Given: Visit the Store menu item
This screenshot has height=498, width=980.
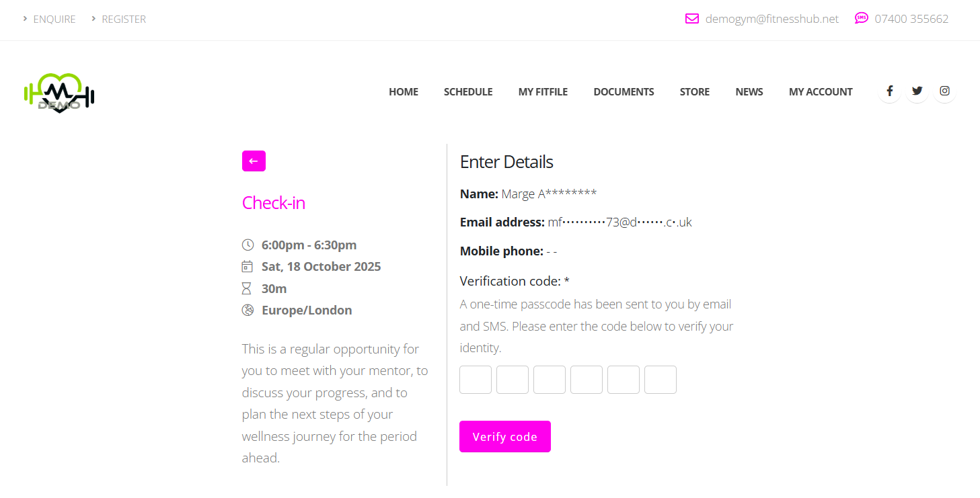Looking at the screenshot, I should coord(694,92).
